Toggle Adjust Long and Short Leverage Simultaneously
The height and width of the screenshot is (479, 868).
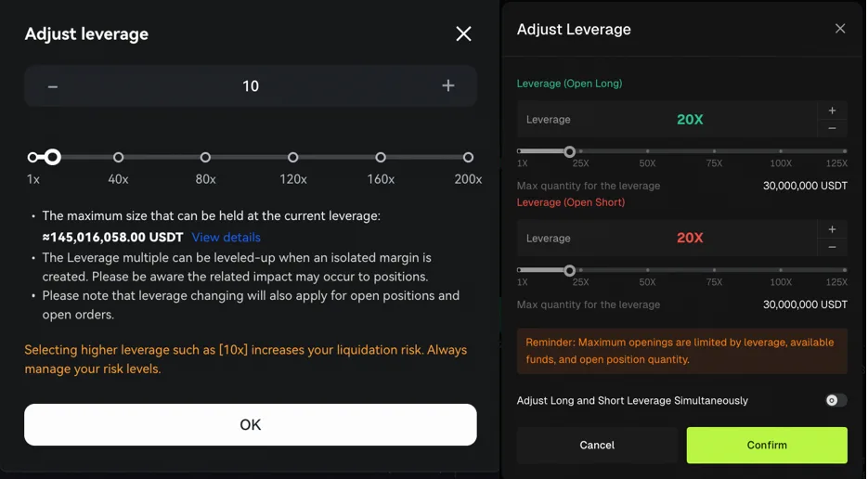tap(836, 400)
